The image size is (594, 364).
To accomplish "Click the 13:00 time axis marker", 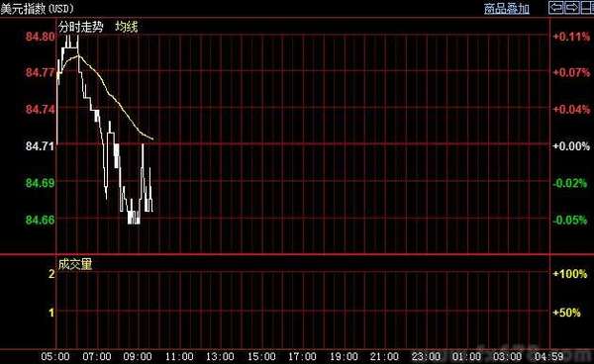I will pyautogui.click(x=220, y=356).
